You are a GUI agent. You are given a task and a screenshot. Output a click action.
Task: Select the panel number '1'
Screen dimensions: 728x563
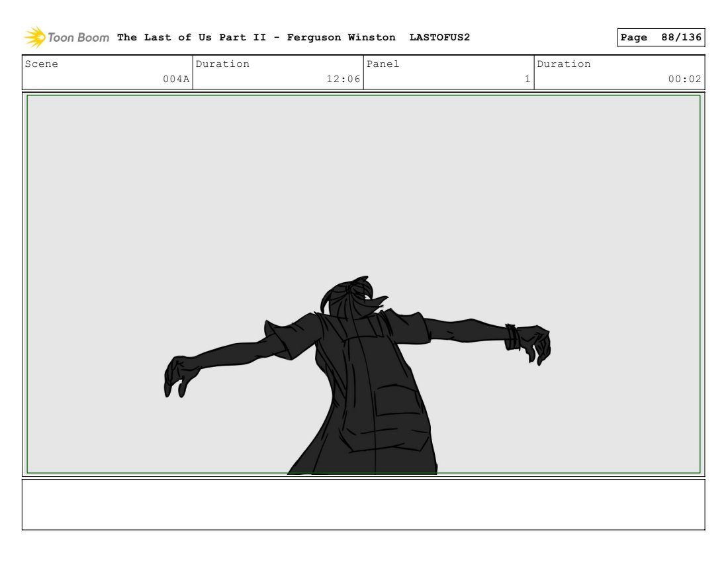tap(527, 79)
